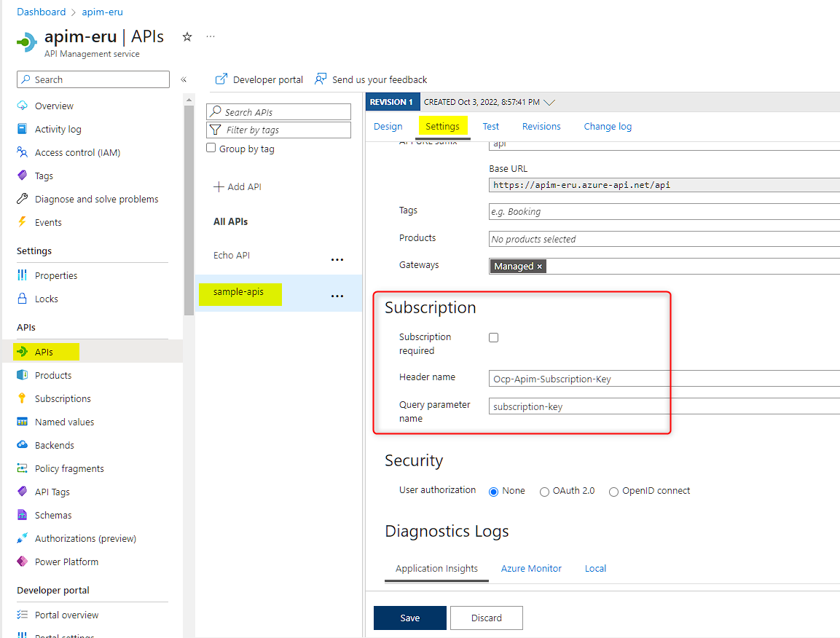Select OpenID connect user authorization
This screenshot has width=840, height=638.
click(x=613, y=492)
